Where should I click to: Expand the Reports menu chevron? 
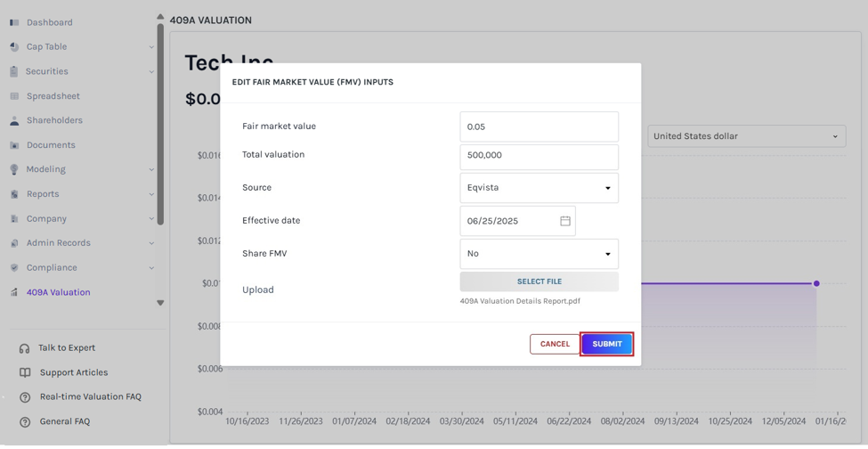pos(151,194)
